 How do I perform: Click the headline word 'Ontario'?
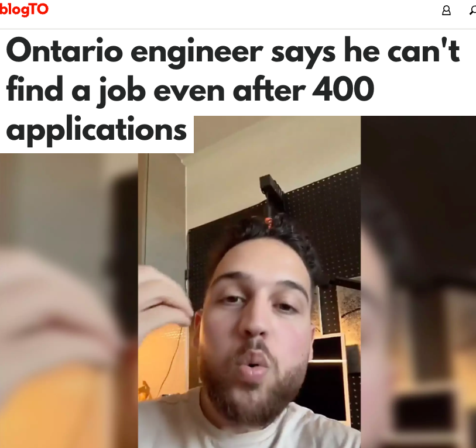pos(64,50)
